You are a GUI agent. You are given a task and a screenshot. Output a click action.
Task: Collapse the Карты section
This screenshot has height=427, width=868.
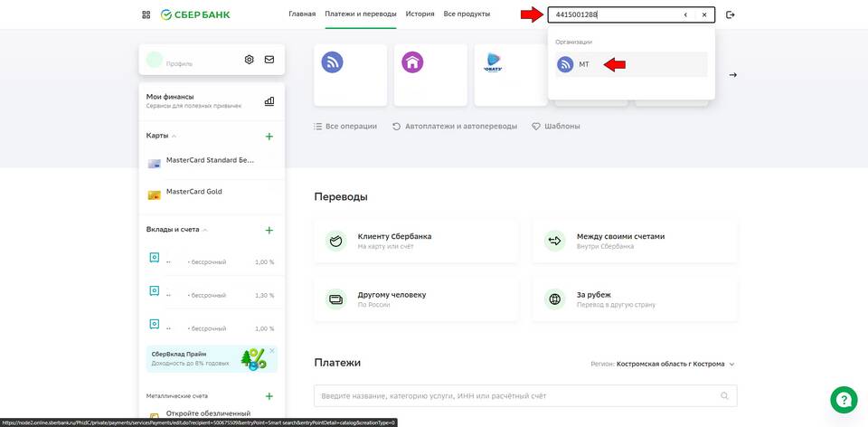coord(174,136)
